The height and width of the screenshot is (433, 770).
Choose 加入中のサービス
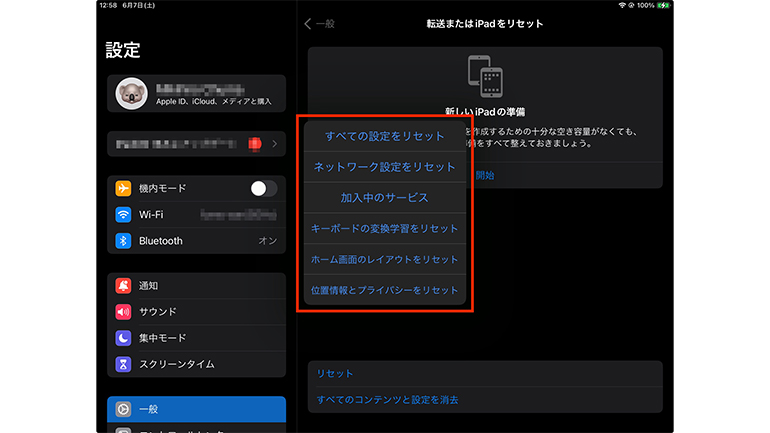coord(385,198)
